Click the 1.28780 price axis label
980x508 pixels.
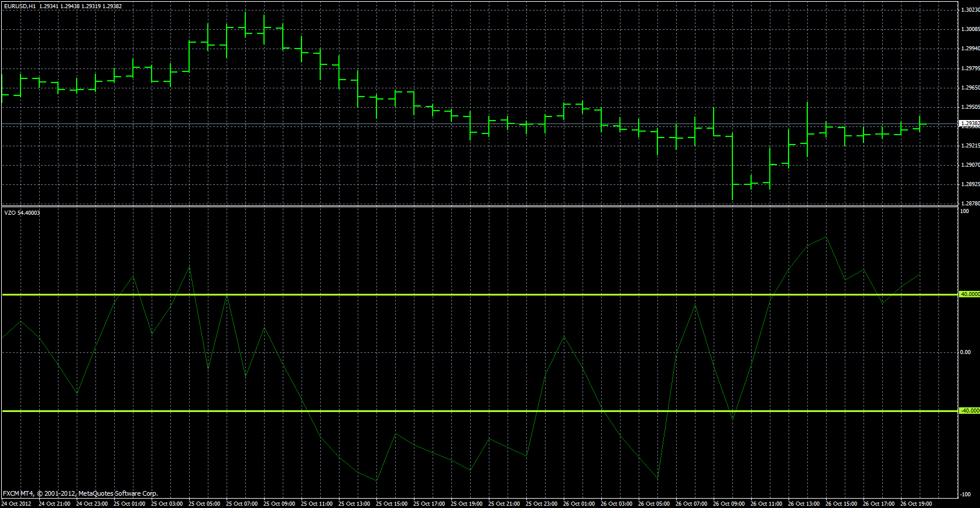coord(971,204)
